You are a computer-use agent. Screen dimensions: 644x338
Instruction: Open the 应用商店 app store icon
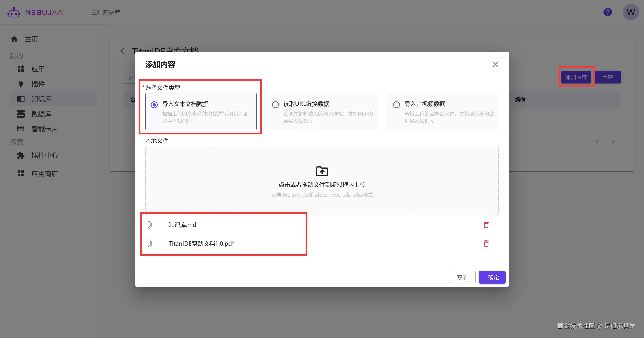tap(21, 173)
